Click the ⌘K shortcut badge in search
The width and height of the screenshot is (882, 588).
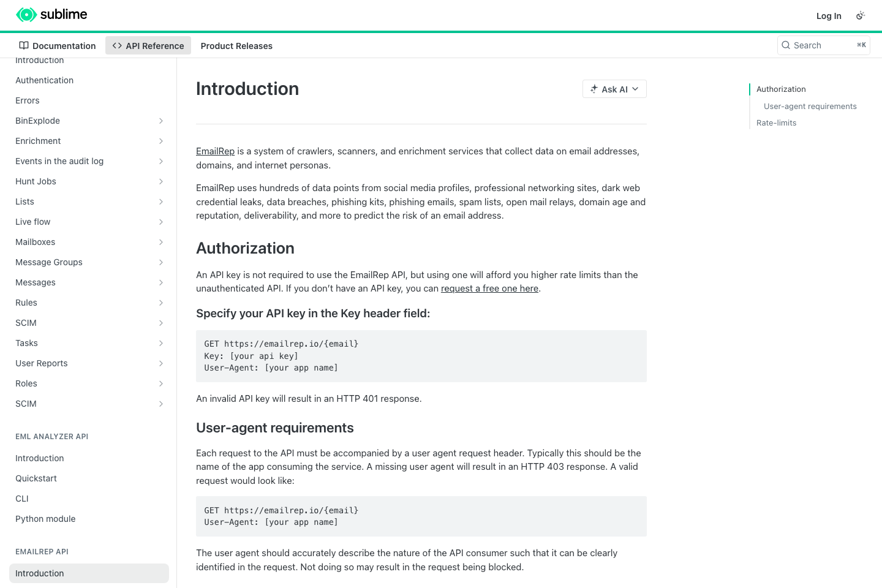[x=861, y=45]
